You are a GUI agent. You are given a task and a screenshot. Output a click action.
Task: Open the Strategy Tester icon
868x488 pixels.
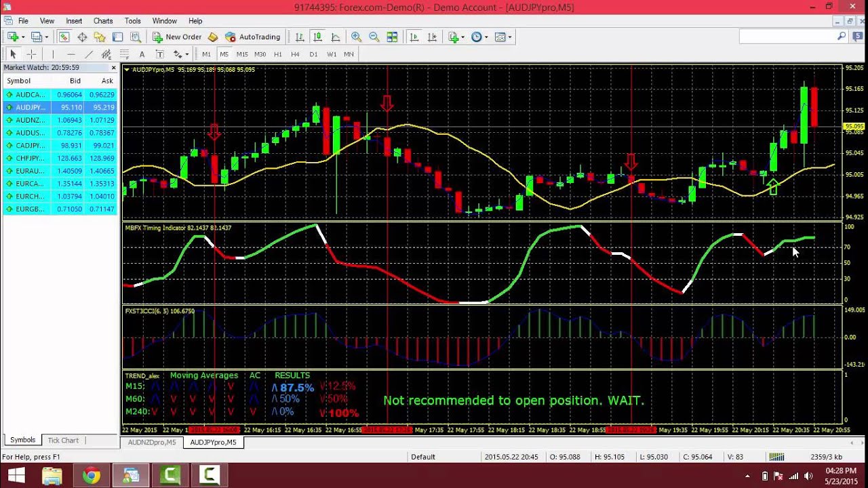tap(135, 37)
